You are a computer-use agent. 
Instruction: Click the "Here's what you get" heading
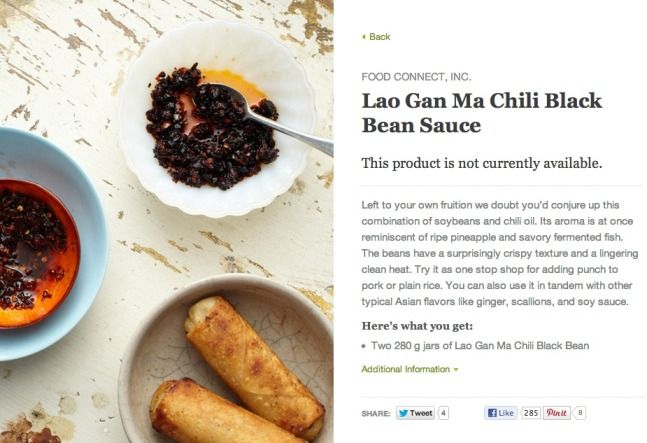417,326
